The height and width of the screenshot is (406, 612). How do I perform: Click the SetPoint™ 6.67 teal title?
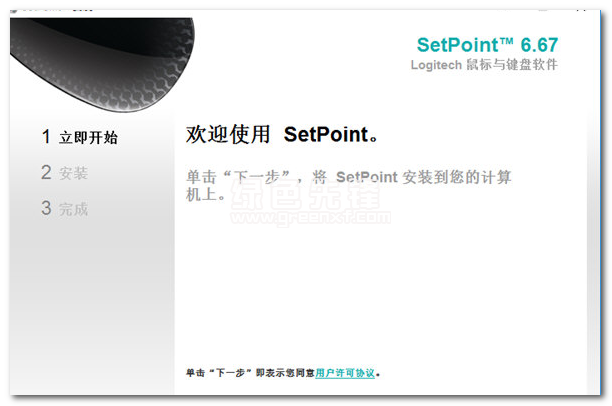point(487,45)
